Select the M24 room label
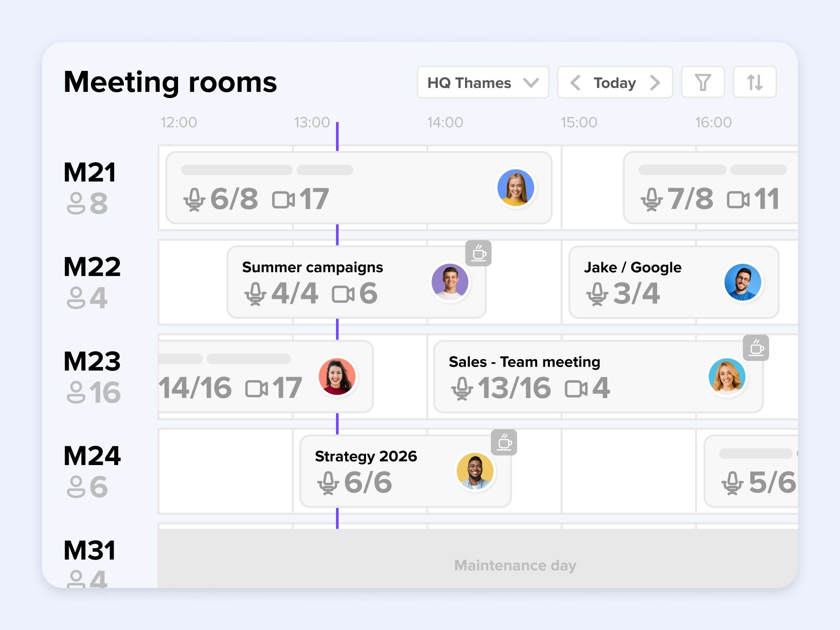 click(92, 455)
